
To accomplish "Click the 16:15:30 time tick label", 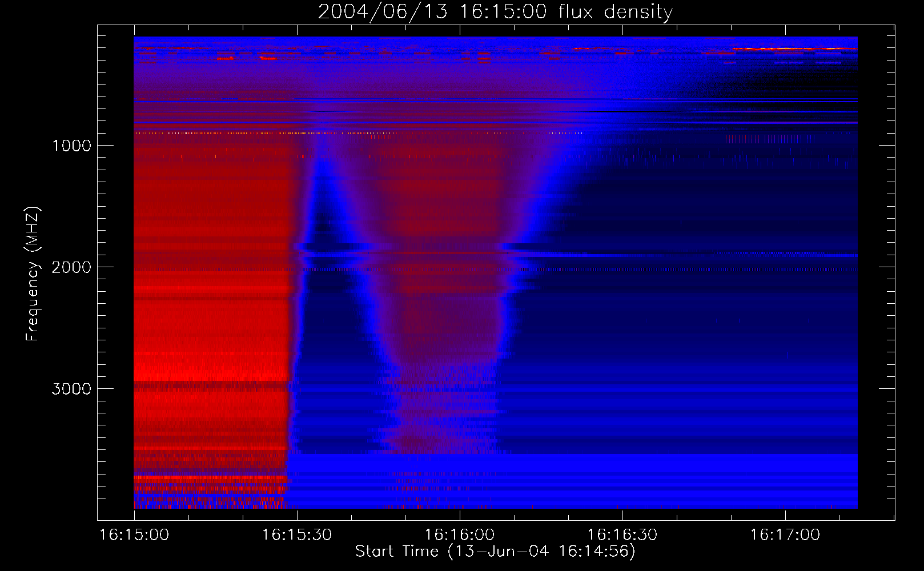I will click(297, 535).
